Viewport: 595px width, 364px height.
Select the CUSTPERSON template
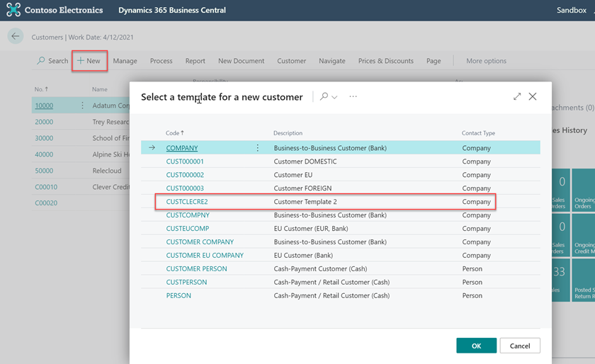tap(186, 282)
